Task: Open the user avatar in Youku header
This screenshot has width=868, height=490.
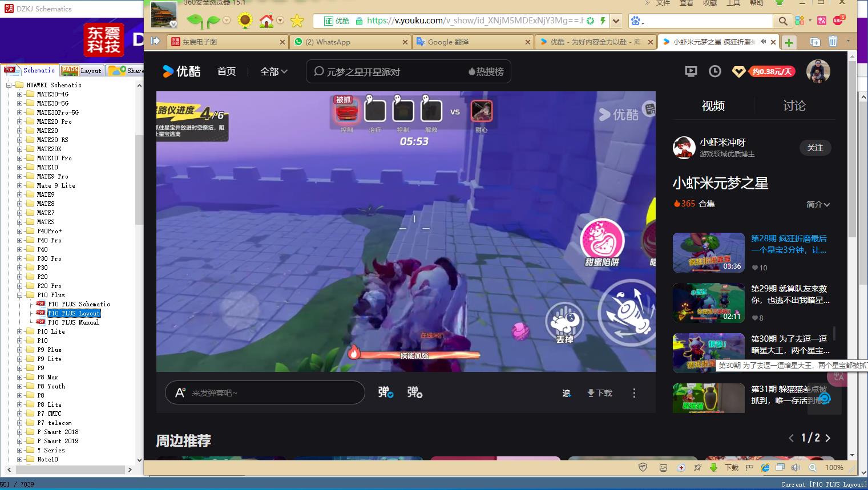Action: [818, 71]
